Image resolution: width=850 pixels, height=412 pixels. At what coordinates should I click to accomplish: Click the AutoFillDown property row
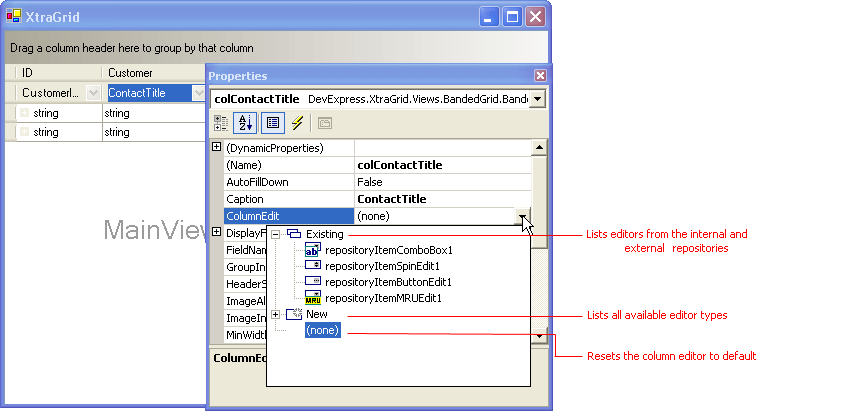coord(377,182)
